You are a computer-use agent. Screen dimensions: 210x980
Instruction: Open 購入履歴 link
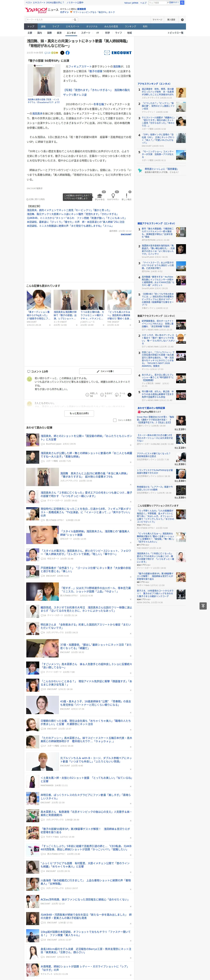pyautogui.click(x=171, y=19)
